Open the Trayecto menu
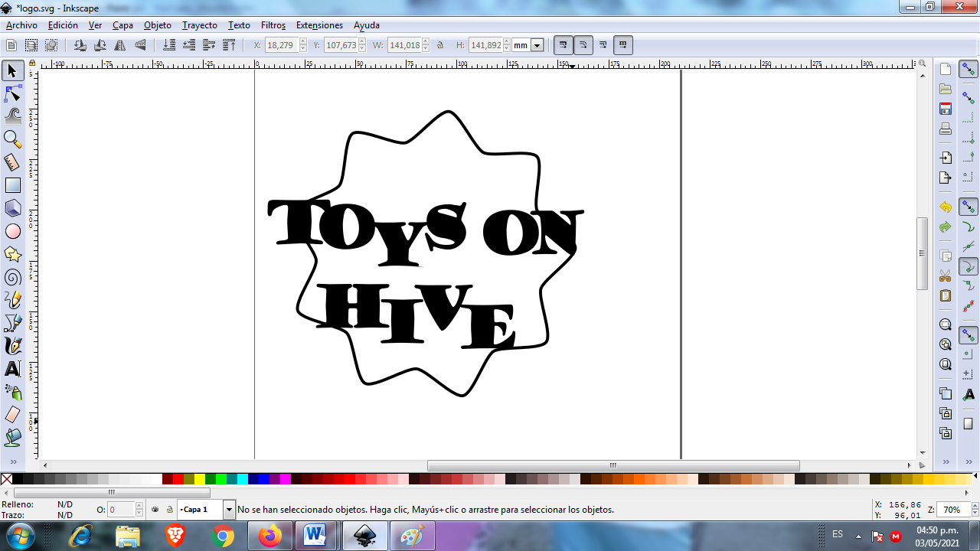The height and width of the screenshot is (551, 980). point(200,25)
